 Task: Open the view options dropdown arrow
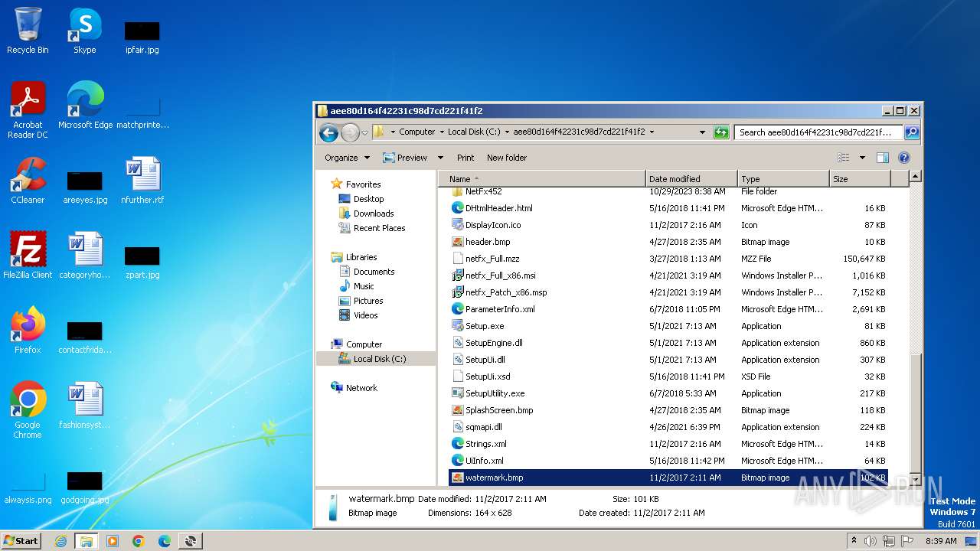point(862,158)
